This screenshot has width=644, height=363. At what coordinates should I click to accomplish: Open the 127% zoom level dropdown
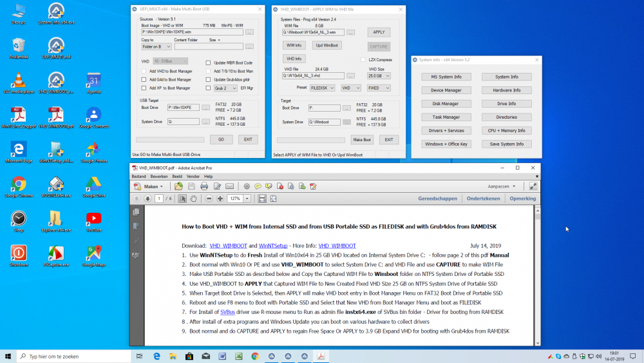click(x=247, y=199)
